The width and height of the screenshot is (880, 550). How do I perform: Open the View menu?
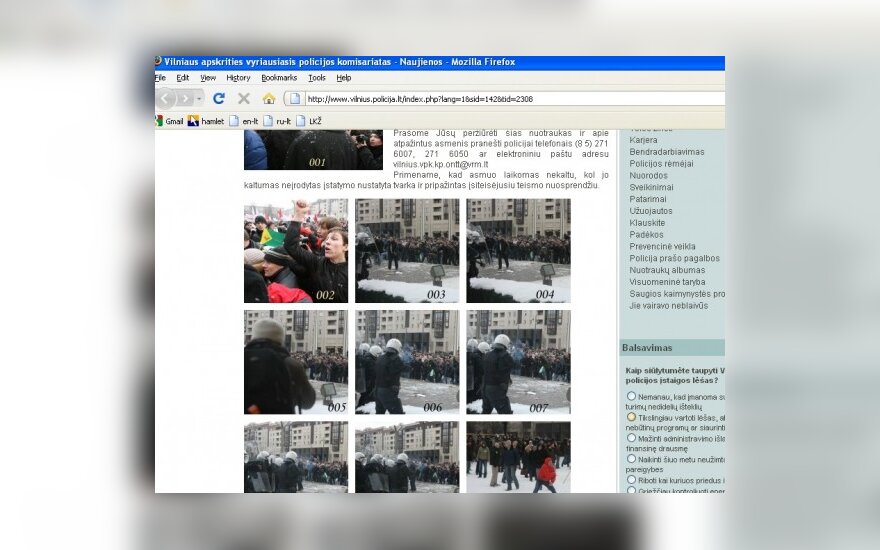208,78
